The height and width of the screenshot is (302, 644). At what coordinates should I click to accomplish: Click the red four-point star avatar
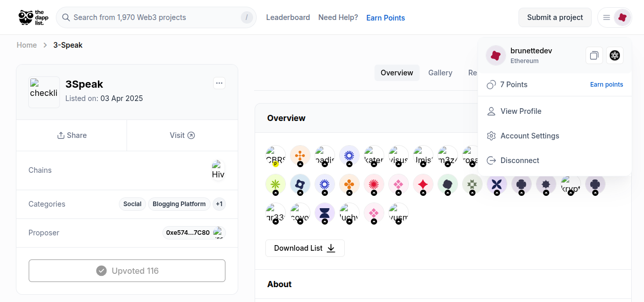coord(423,184)
